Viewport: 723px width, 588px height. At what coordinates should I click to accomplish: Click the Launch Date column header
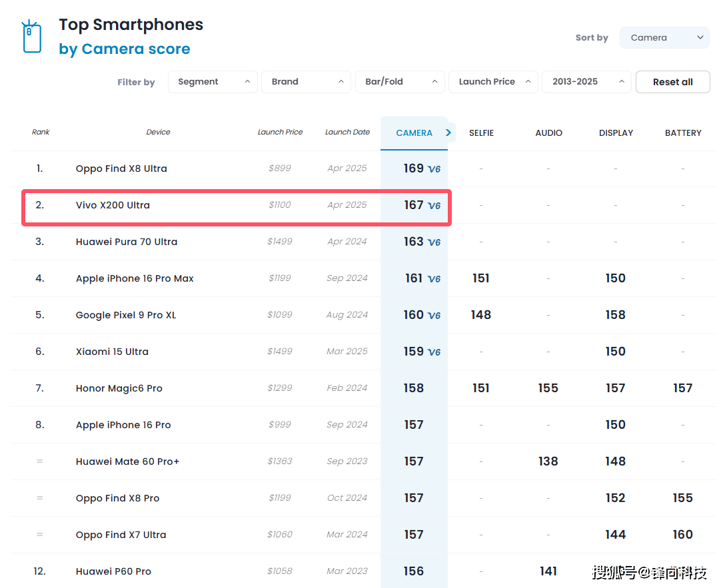[x=347, y=133]
